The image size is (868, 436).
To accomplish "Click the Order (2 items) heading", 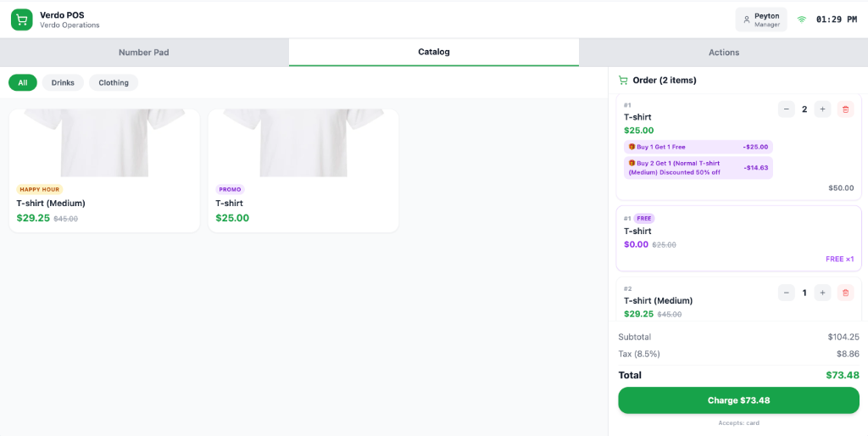I will coord(665,81).
